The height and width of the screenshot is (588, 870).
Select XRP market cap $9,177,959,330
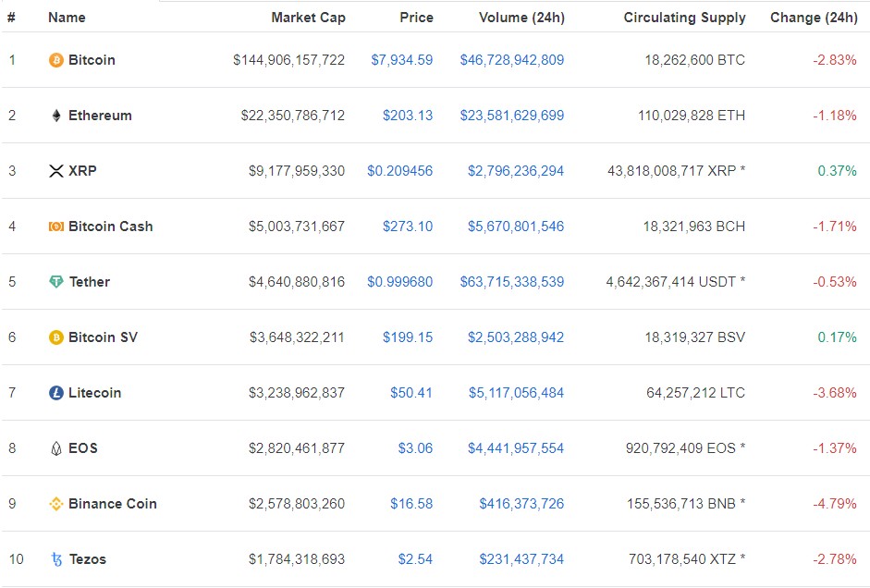(297, 171)
